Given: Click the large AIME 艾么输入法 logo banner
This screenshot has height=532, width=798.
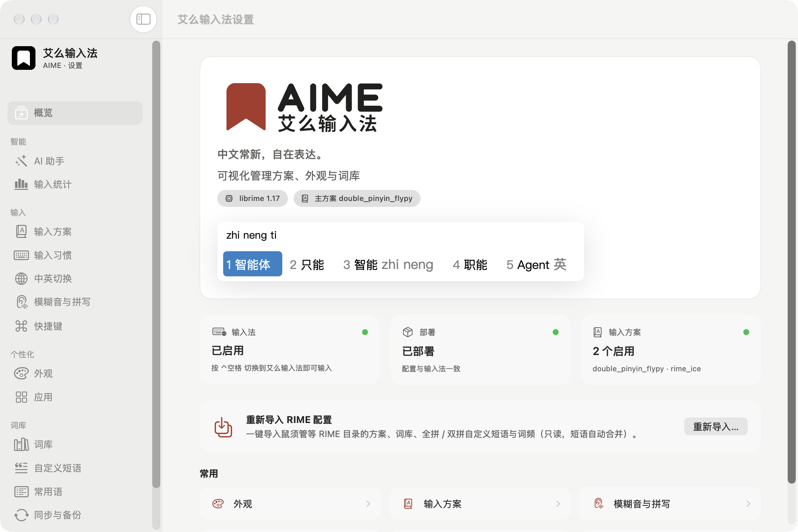Looking at the screenshot, I should (x=304, y=108).
